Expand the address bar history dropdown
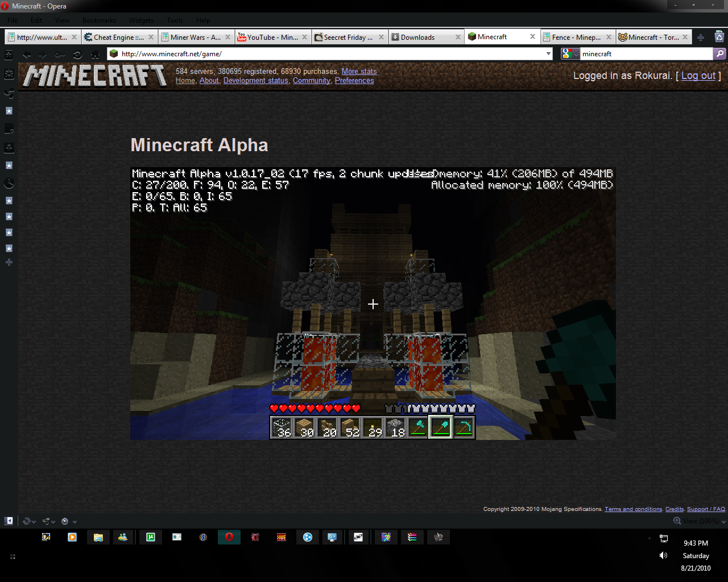The image size is (728, 582). point(548,54)
